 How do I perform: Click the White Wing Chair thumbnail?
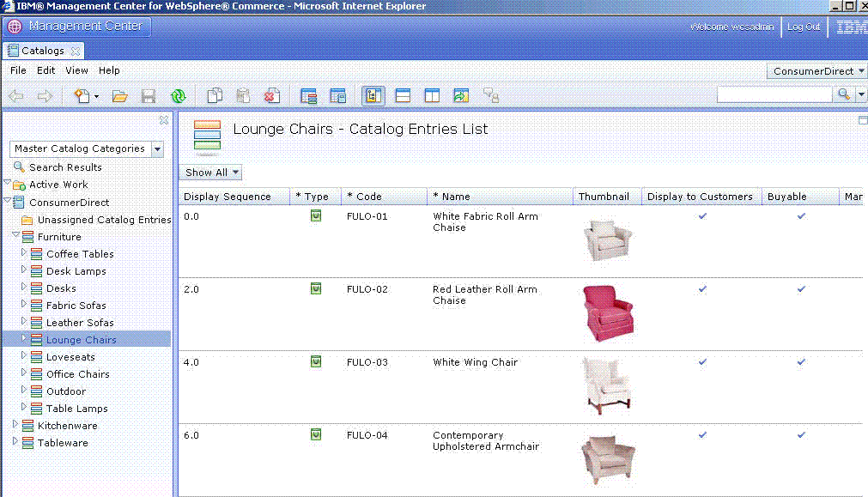click(x=607, y=386)
